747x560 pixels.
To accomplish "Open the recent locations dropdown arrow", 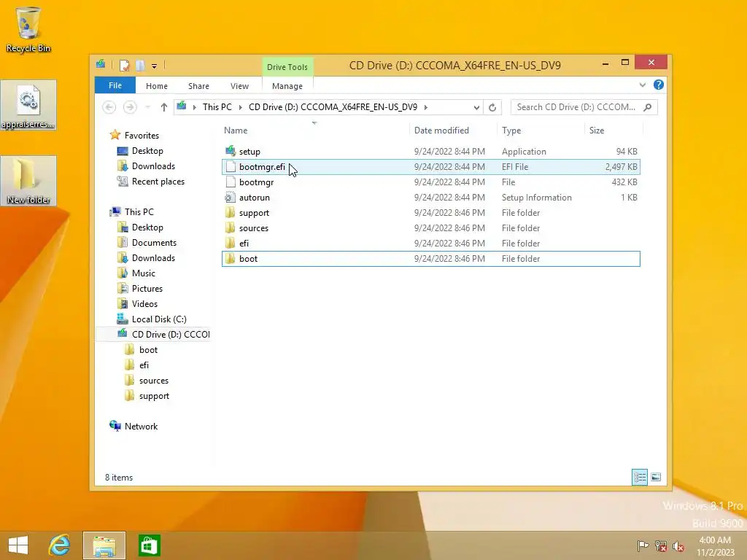I will [147, 108].
